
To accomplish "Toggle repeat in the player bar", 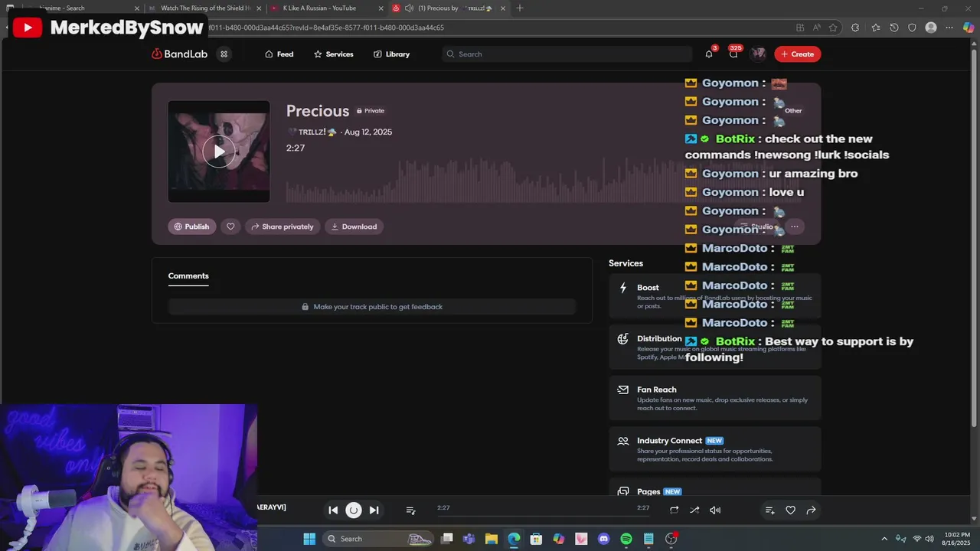I will pos(674,510).
